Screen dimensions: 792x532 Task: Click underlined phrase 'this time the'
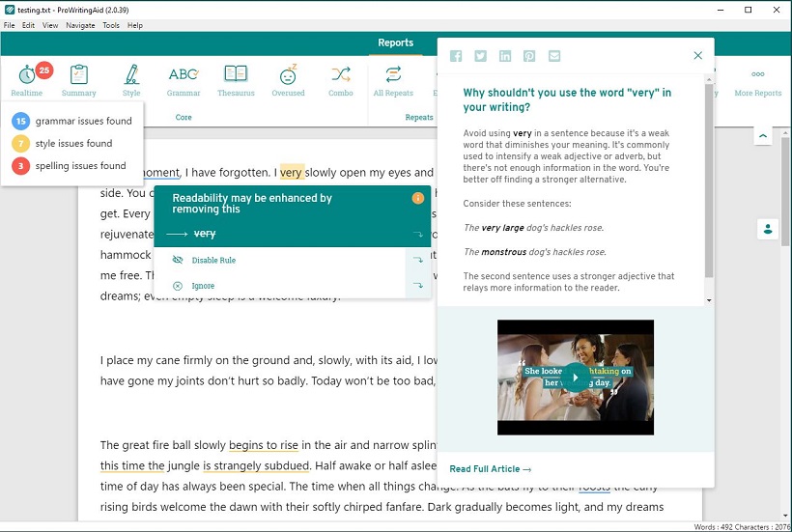132,465
